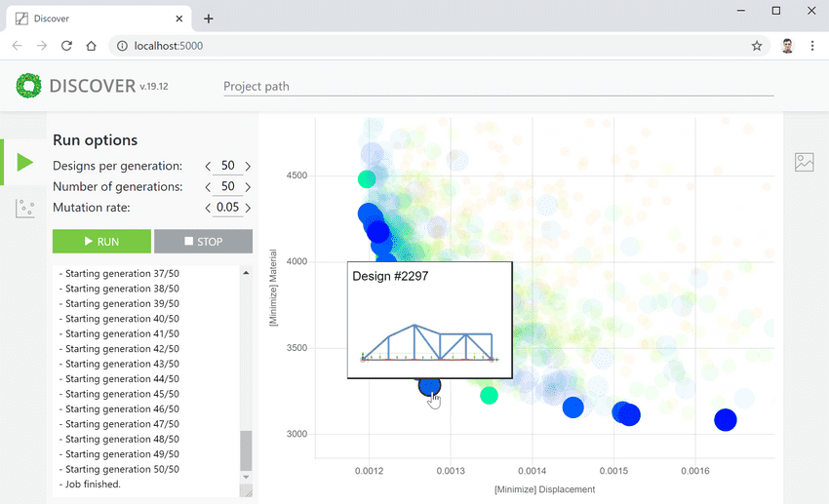Decrease Designs per generation value
The width and height of the screenshot is (829, 504).
(208, 167)
